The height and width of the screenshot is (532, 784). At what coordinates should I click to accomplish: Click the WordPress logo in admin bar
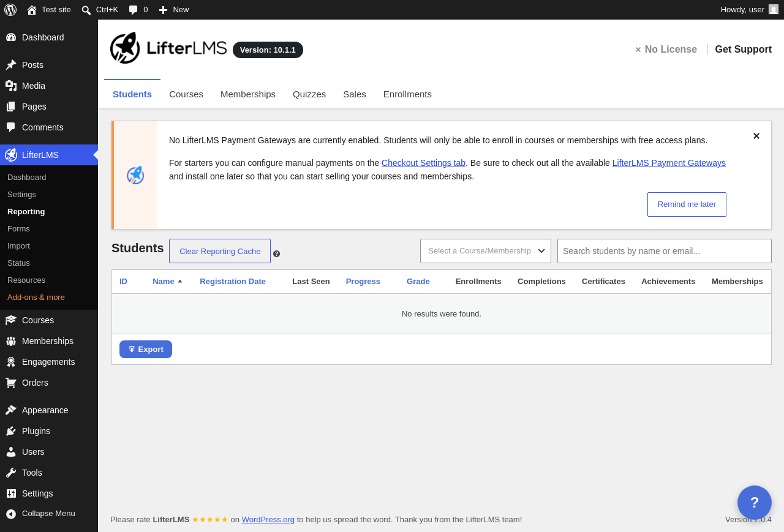[x=10, y=10]
